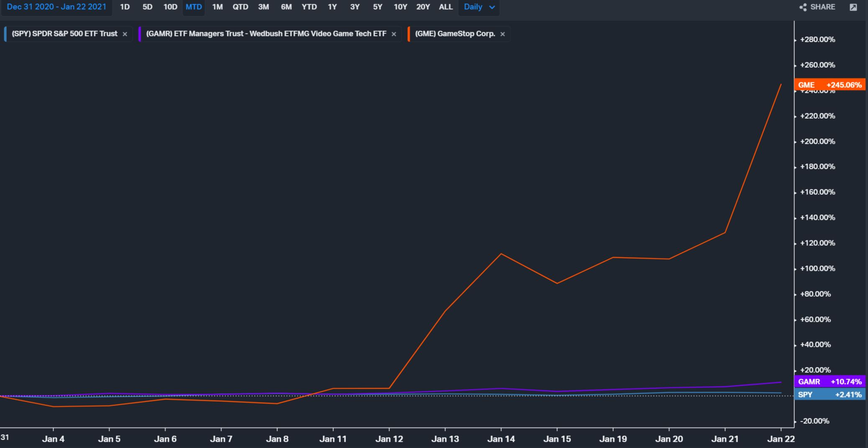This screenshot has height=448, width=868.
Task: Click the GME line point at Jan 21
Action: [x=725, y=232]
